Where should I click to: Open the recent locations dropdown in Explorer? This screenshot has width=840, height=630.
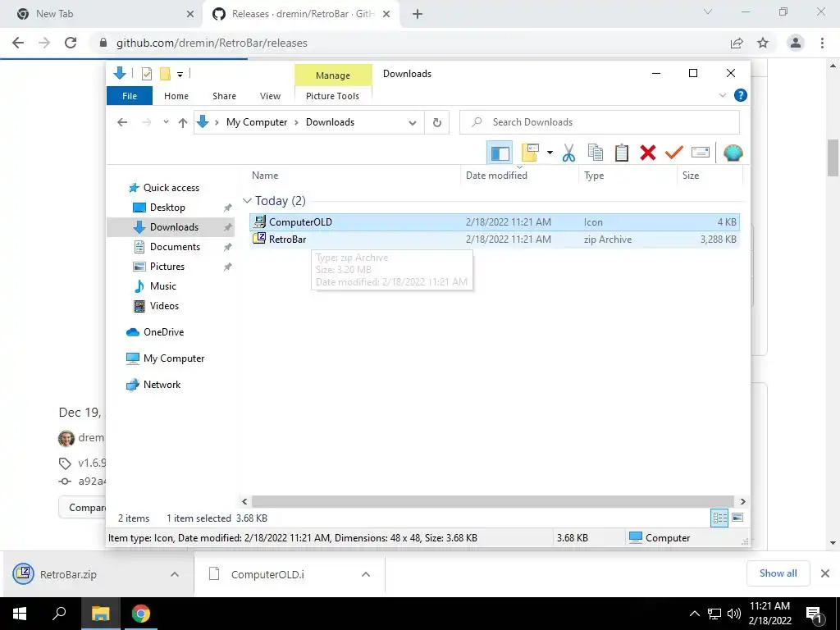(166, 122)
